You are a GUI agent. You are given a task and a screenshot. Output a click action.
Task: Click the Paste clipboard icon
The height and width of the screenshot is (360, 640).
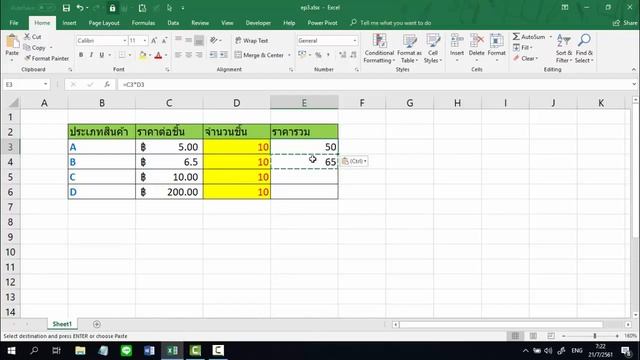click(12, 41)
